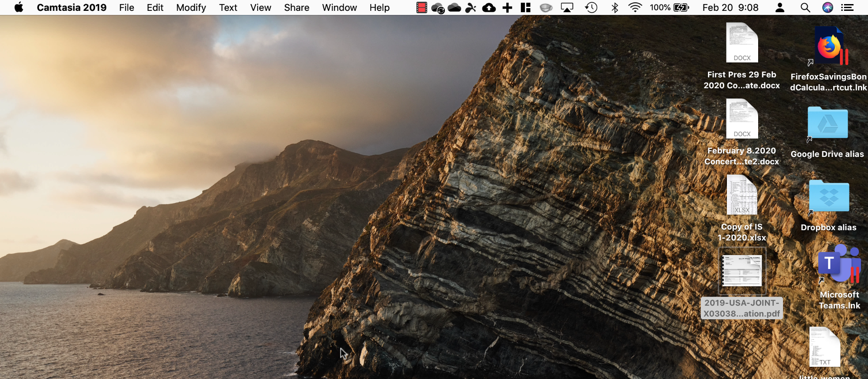Open the Wi-Fi status menu

pos(635,8)
